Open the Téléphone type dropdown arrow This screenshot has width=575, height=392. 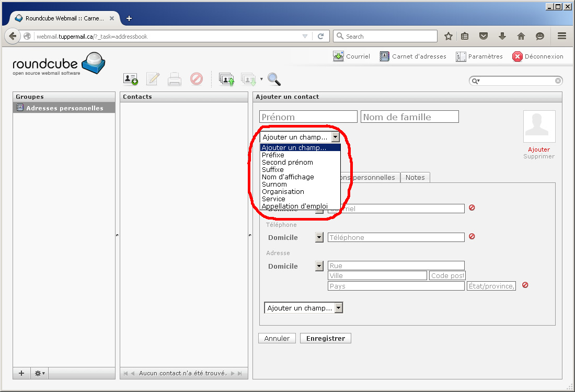coord(319,237)
